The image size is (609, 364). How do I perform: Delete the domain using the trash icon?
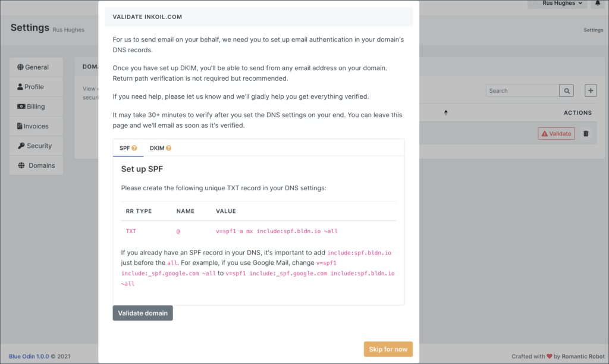(x=586, y=133)
